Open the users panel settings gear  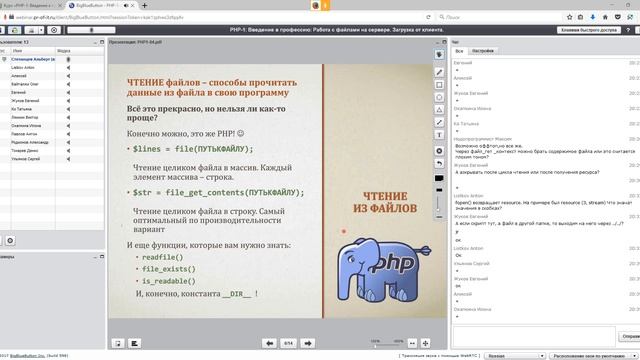pyautogui.click(x=10, y=241)
